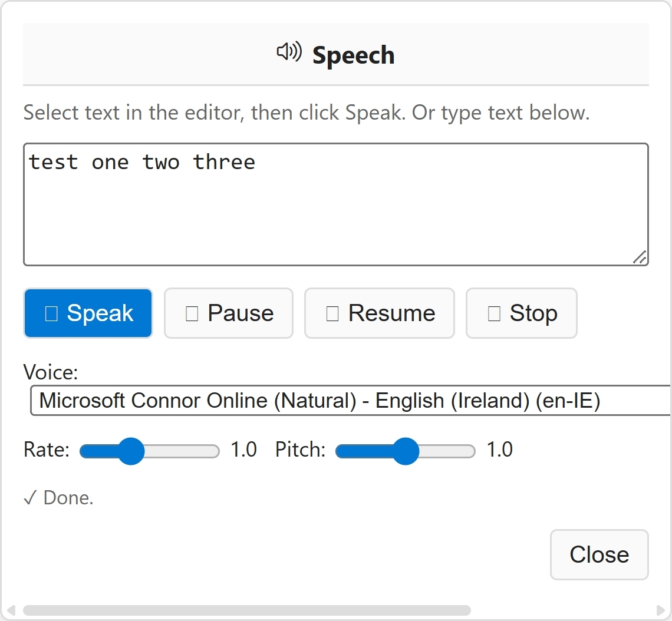This screenshot has height=621, width=672.
Task: Click the speaker icon beside Speech title
Action: pyautogui.click(x=289, y=52)
